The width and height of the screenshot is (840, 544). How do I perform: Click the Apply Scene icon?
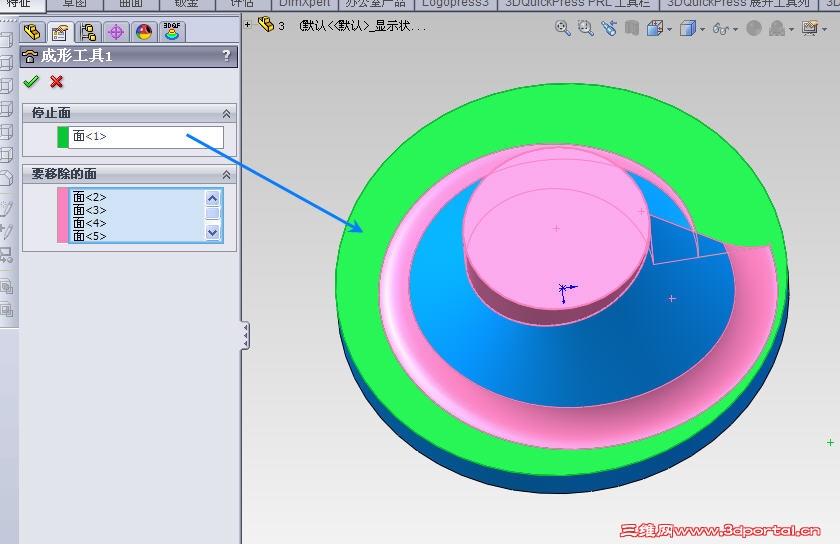[777, 28]
